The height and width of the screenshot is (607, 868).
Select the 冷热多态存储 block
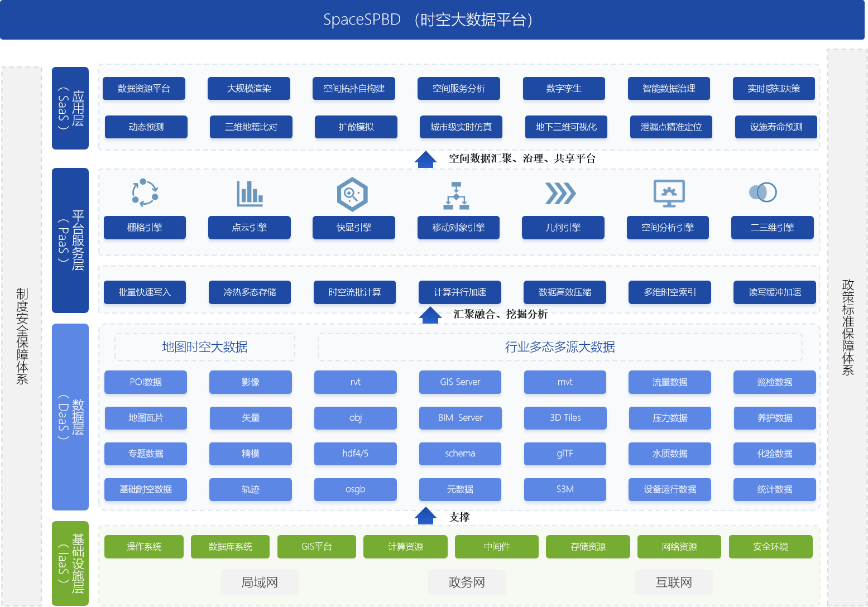tap(250, 292)
